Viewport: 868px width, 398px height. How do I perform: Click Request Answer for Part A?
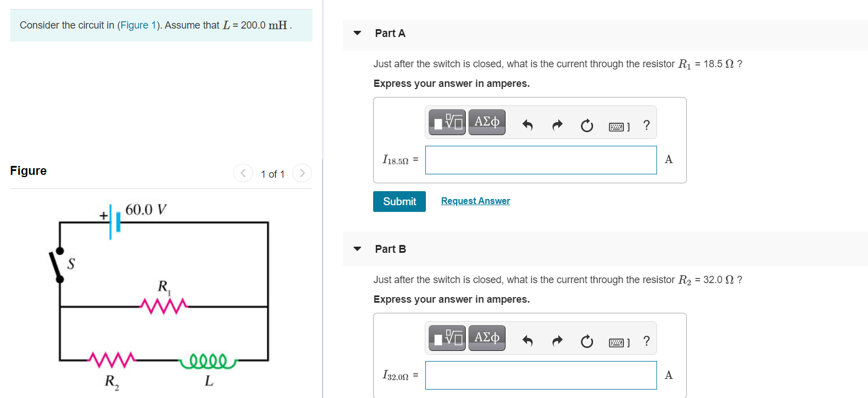click(x=475, y=200)
